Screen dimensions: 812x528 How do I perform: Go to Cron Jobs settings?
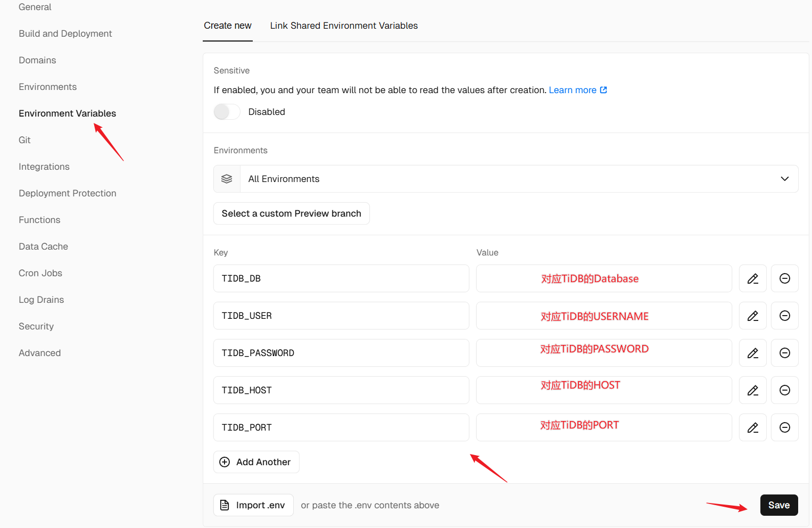tap(40, 273)
